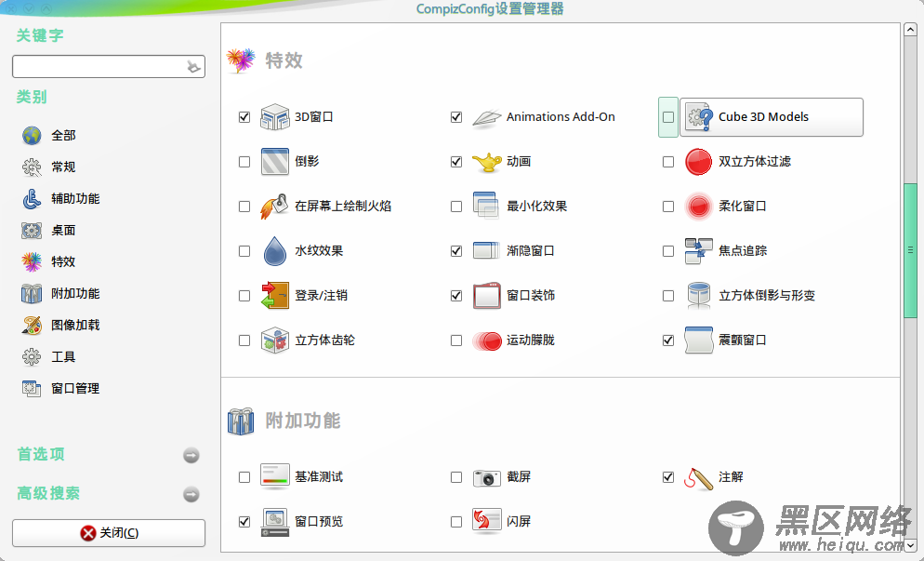The width and height of the screenshot is (924, 561).
Task: Clear the keyword search with the broom icon
Action: (193, 67)
